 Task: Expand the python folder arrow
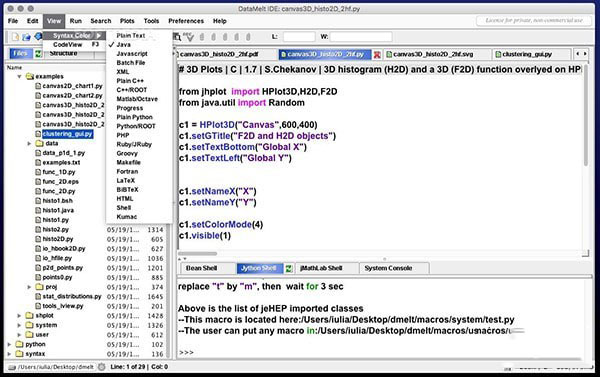point(9,344)
